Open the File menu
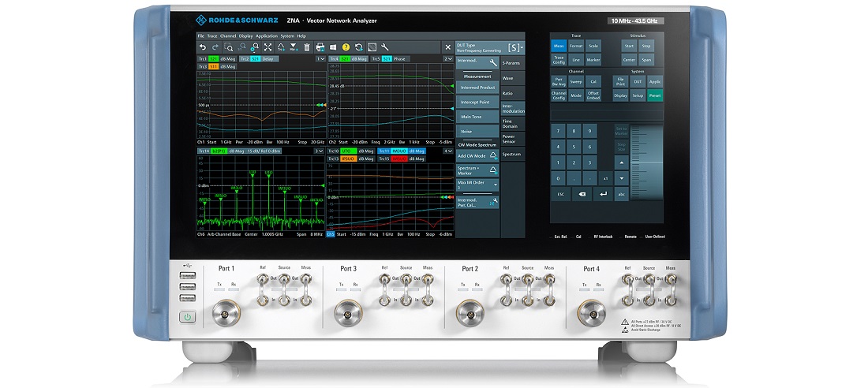 pyautogui.click(x=201, y=36)
